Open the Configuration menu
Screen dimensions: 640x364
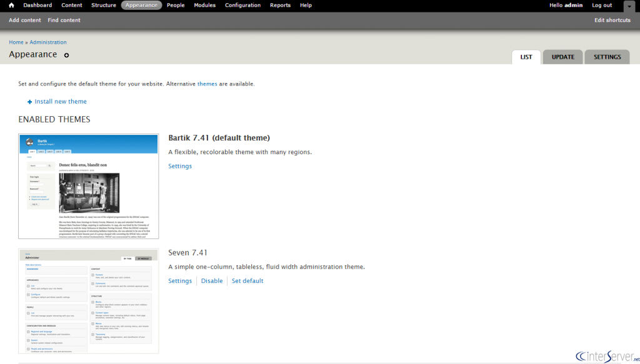click(x=243, y=5)
